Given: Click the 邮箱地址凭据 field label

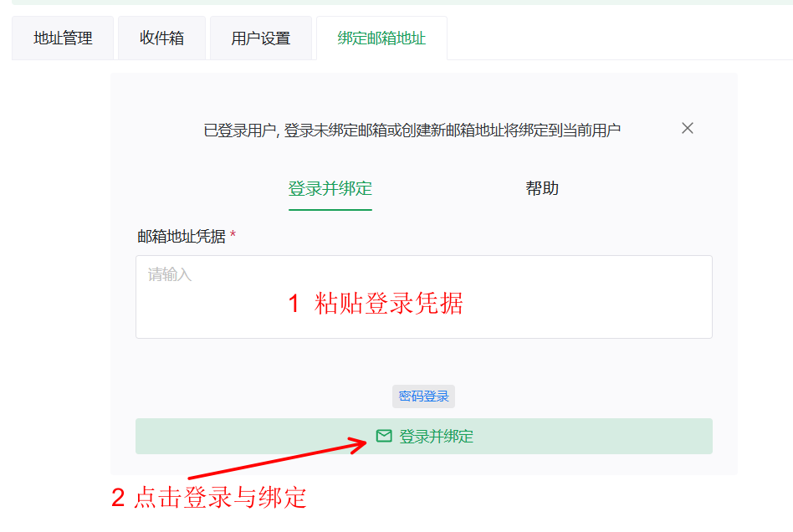Looking at the screenshot, I should tap(182, 237).
